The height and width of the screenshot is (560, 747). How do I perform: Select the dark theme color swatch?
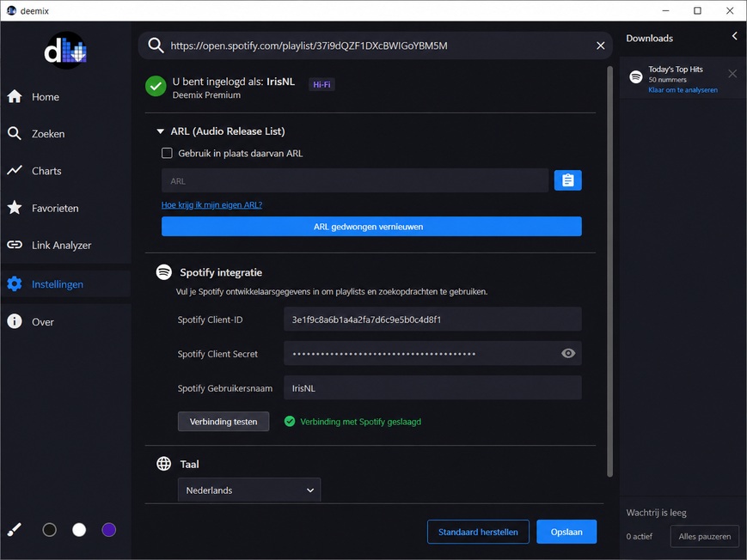[x=50, y=530]
